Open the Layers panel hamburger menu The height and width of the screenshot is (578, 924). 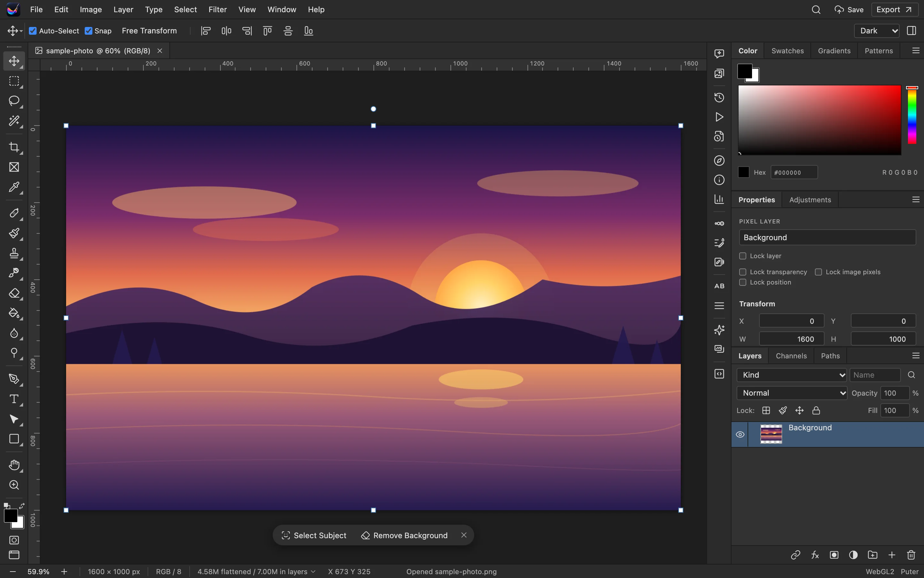pyautogui.click(x=916, y=355)
